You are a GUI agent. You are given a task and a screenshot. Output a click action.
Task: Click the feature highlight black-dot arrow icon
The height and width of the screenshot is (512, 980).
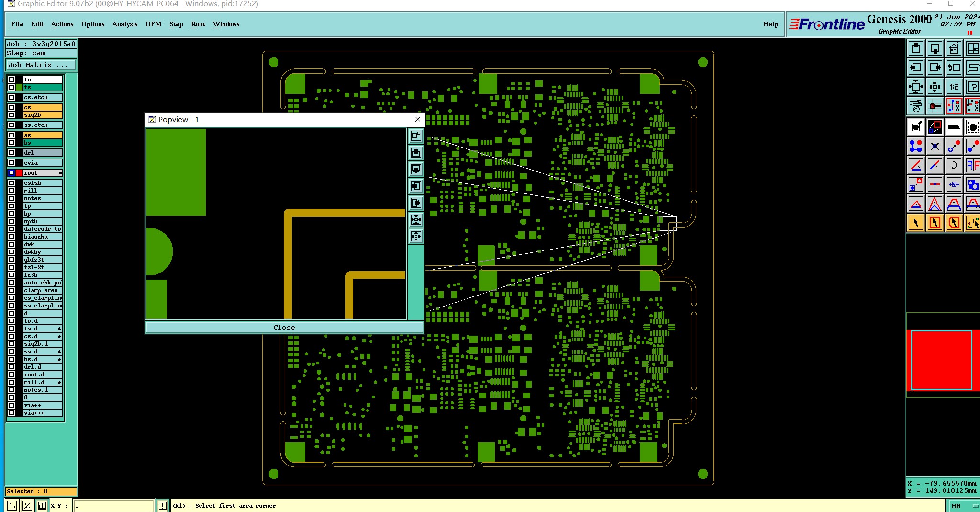916,127
